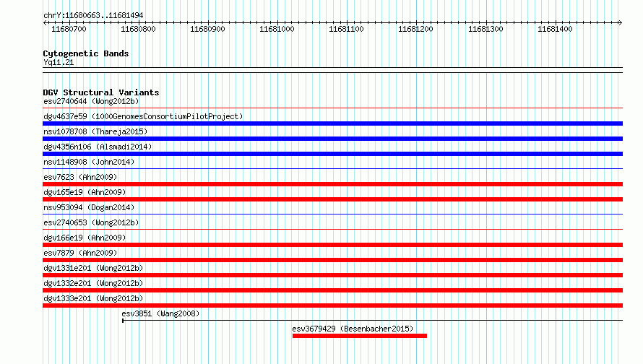Open esv2740653 (Wong2012b) label

(91, 222)
